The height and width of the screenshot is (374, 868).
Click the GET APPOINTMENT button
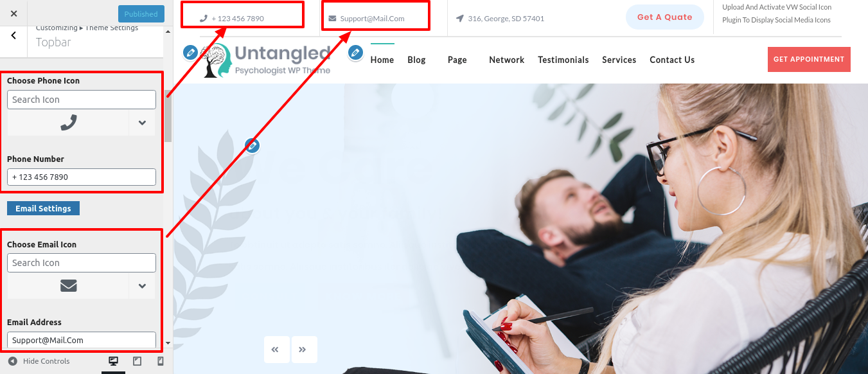[808, 59]
